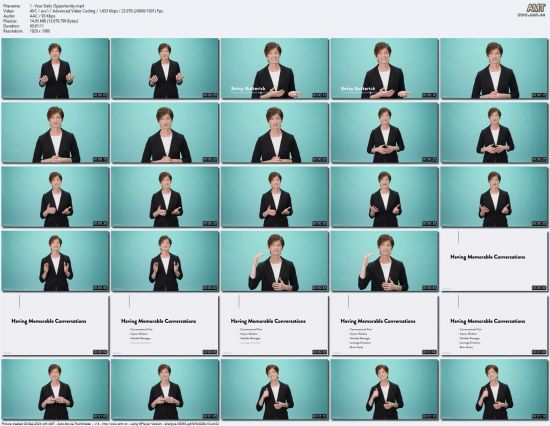The height and width of the screenshot is (426, 550).
Task: Open the very first video frame thumbnail
Action: pos(55,68)
